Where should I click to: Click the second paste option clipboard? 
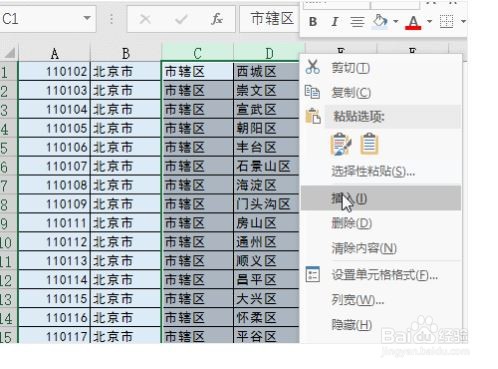coord(369,144)
